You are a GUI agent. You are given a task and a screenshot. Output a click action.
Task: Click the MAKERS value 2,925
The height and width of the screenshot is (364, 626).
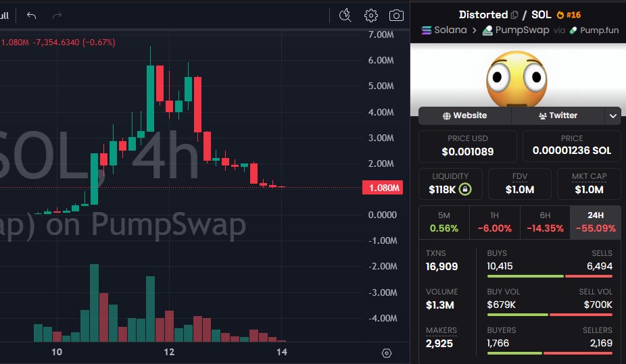coord(439,344)
